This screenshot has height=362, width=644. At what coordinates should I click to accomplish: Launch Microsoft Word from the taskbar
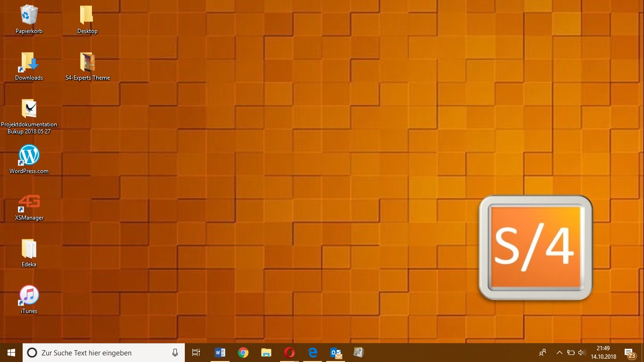coord(220,353)
